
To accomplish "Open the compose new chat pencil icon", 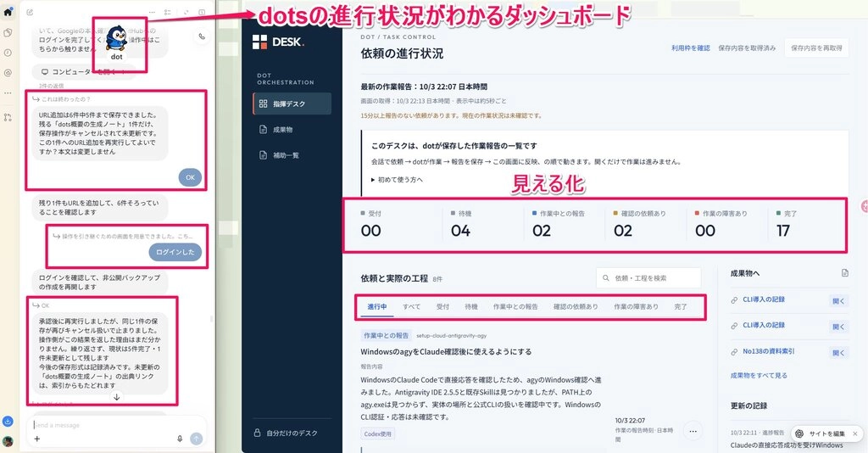I will (x=30, y=12).
